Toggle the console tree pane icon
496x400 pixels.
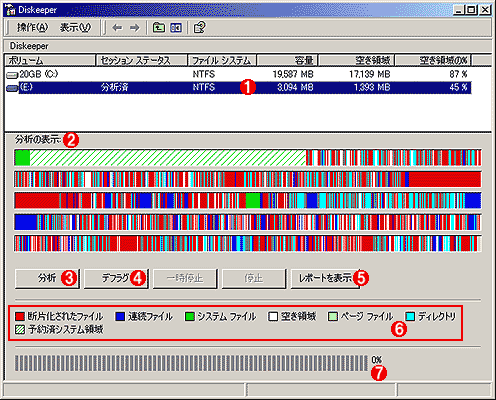click(x=176, y=28)
